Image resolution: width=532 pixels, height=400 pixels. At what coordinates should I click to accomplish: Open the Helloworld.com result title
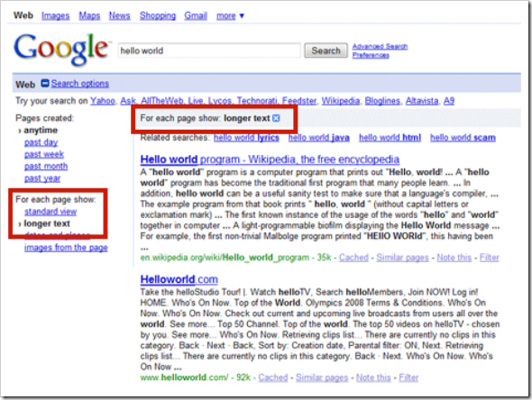(x=179, y=279)
